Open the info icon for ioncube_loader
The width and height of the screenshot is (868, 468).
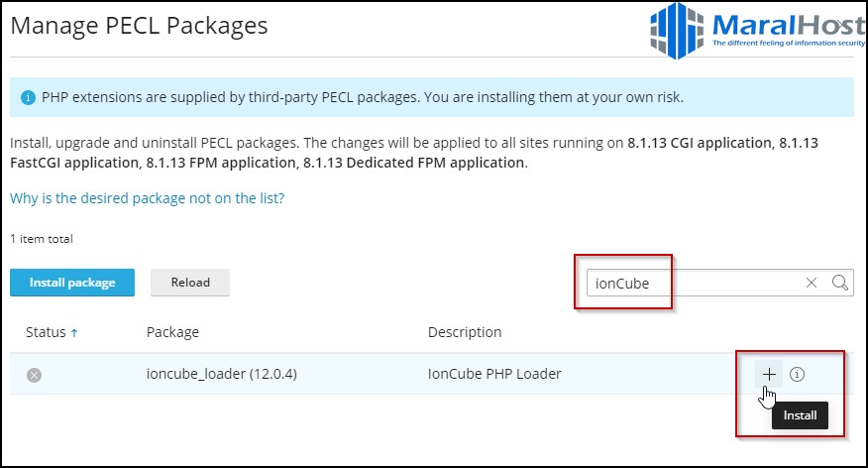[798, 375]
